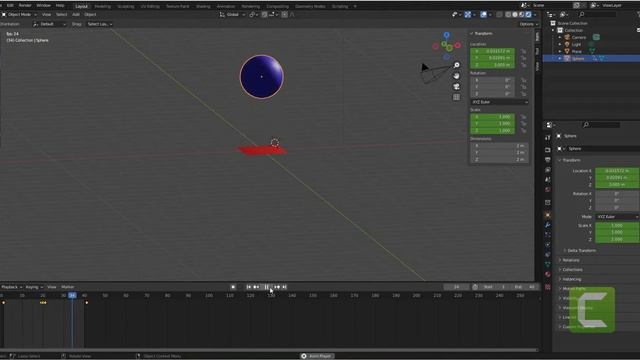Screen dimensions: 640x360
Task: Open the Physics properties tab icon
Action: coord(548,245)
